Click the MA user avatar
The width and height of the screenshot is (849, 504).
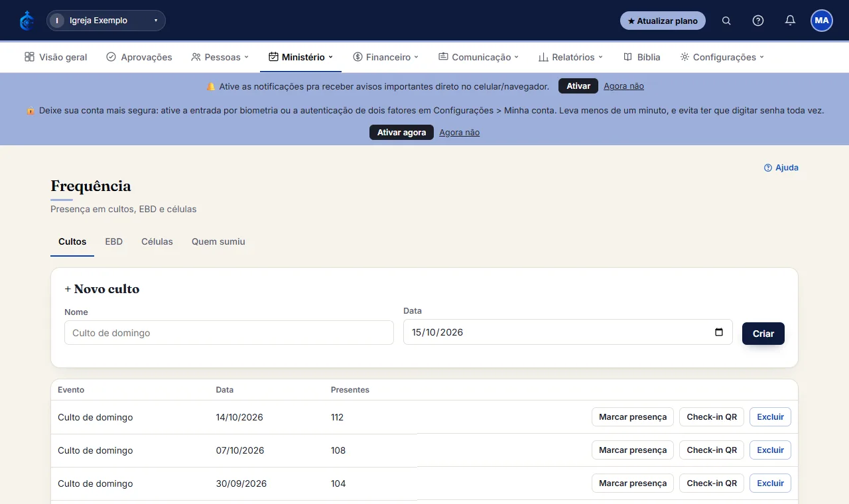[822, 21]
